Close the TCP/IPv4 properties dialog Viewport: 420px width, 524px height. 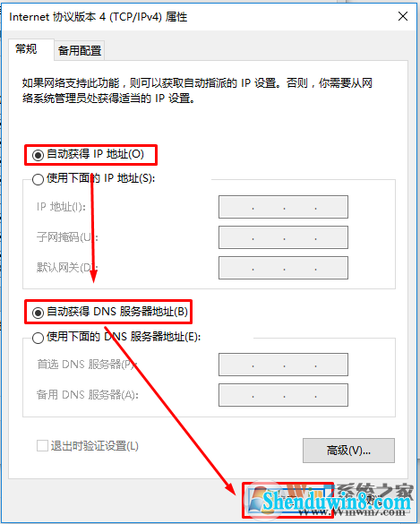click(403, 16)
